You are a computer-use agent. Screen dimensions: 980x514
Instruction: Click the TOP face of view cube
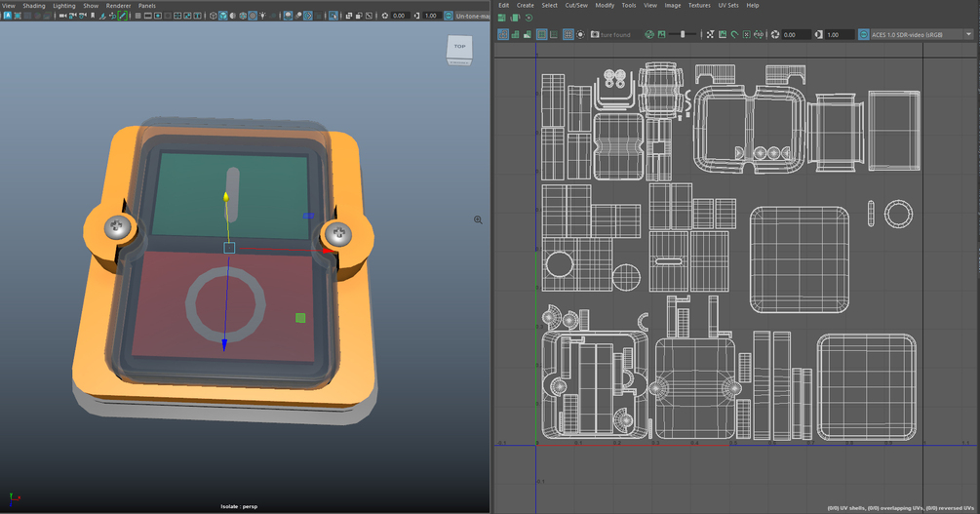pos(460,46)
